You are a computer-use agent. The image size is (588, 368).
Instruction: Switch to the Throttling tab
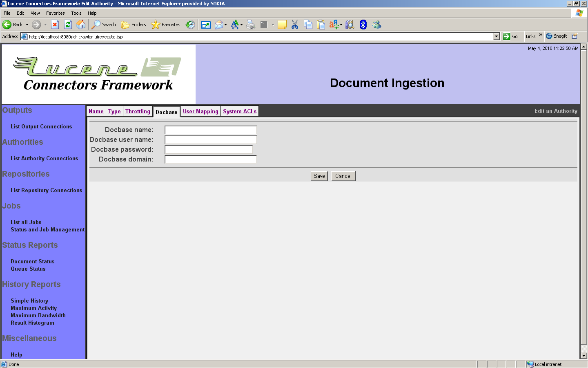pyautogui.click(x=138, y=111)
